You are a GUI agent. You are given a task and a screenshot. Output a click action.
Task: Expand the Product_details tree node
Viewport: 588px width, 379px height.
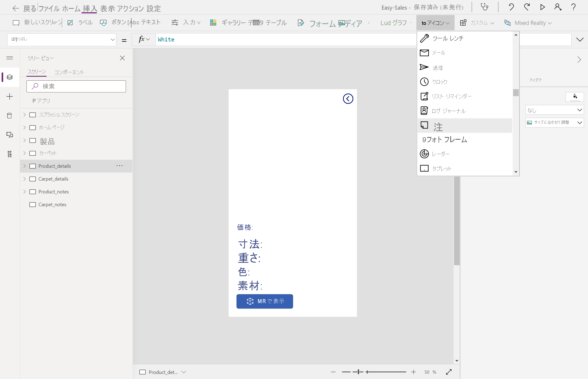click(x=25, y=166)
